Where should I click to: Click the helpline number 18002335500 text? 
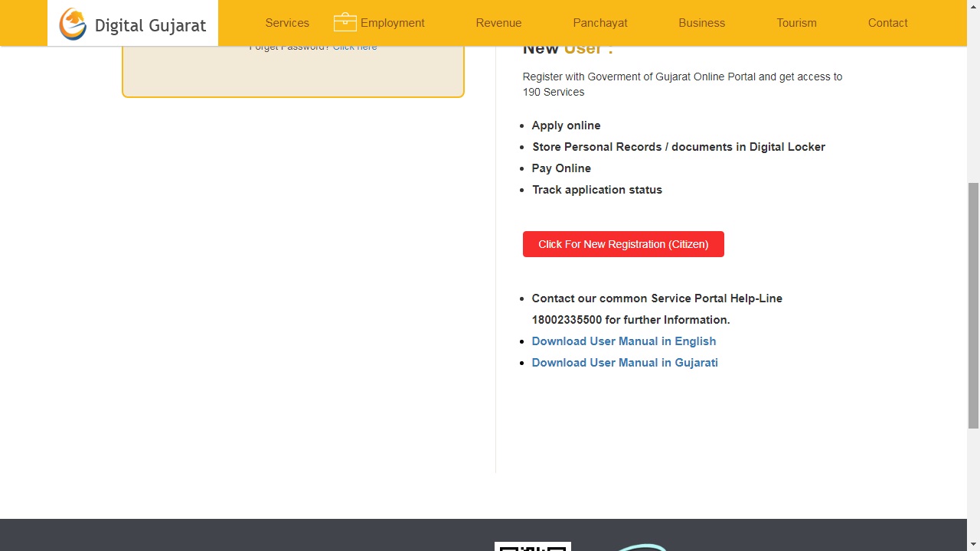point(567,319)
